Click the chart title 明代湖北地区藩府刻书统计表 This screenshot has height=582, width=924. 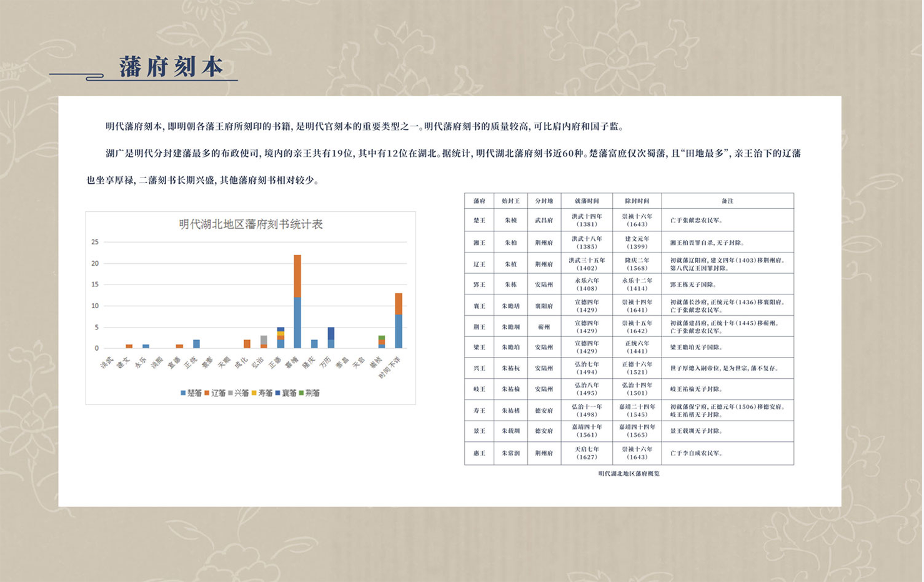tap(251, 224)
